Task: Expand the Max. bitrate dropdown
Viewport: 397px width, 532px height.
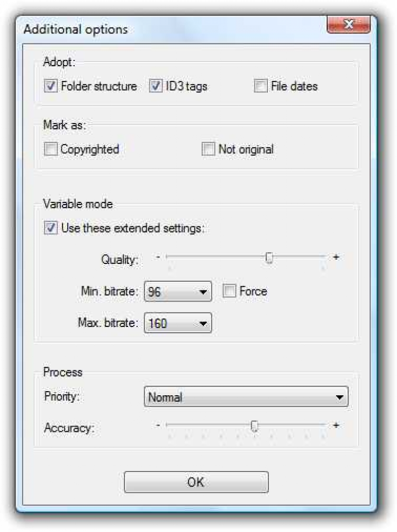Action: tap(177, 323)
